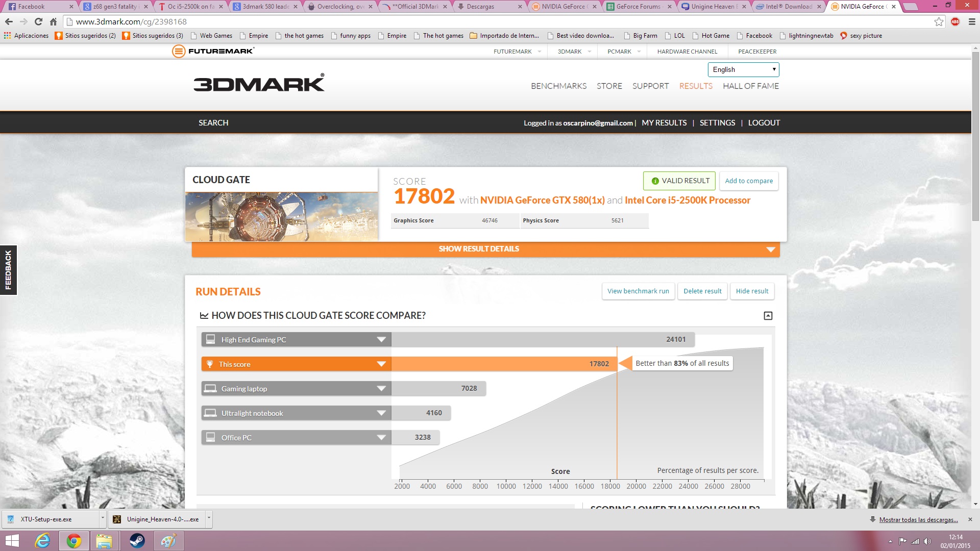This screenshot has height=551, width=980.
Task: Open Steam from the taskbar
Action: pyautogui.click(x=136, y=541)
